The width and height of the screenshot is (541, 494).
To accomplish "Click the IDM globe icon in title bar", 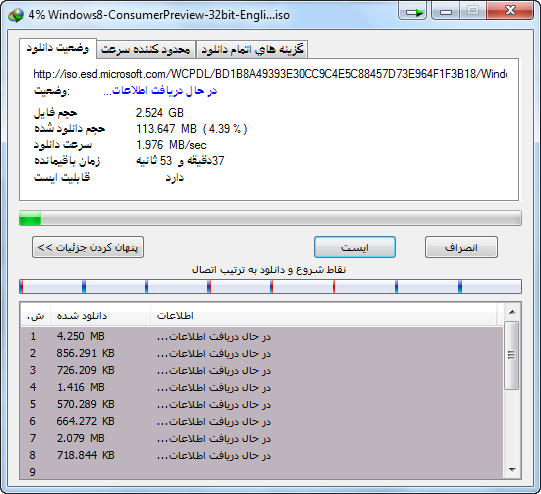I will 16,15.
